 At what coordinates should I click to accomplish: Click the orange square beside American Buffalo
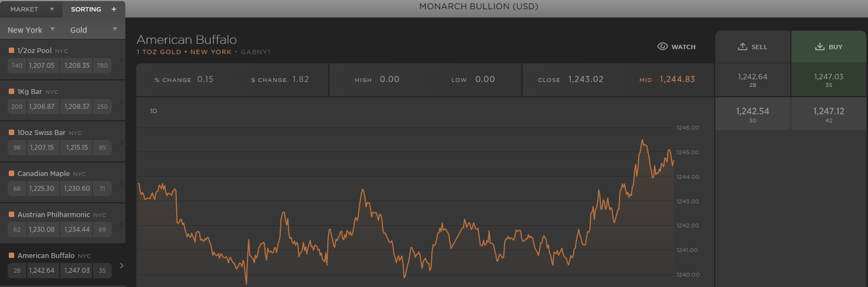[x=11, y=255]
